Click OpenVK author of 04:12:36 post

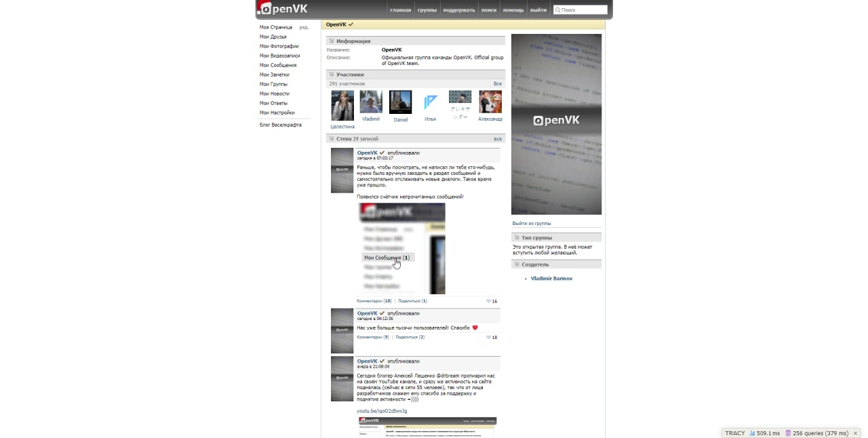(x=367, y=313)
